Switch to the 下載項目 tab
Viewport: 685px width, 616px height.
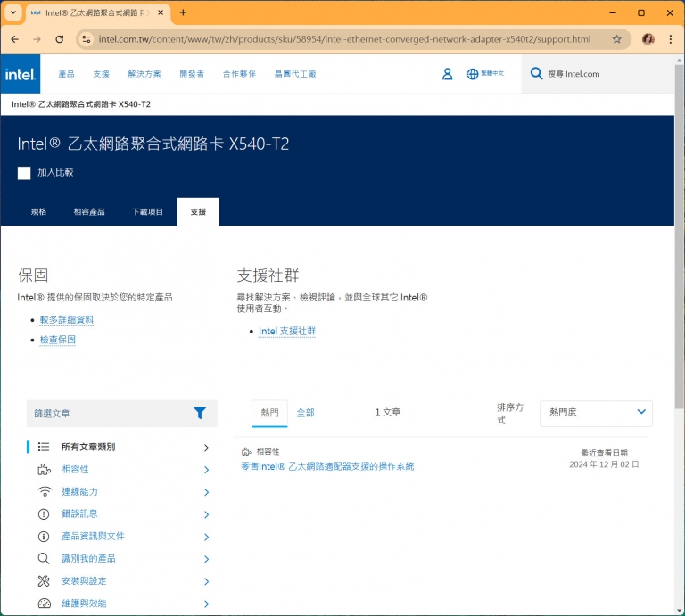coord(148,212)
